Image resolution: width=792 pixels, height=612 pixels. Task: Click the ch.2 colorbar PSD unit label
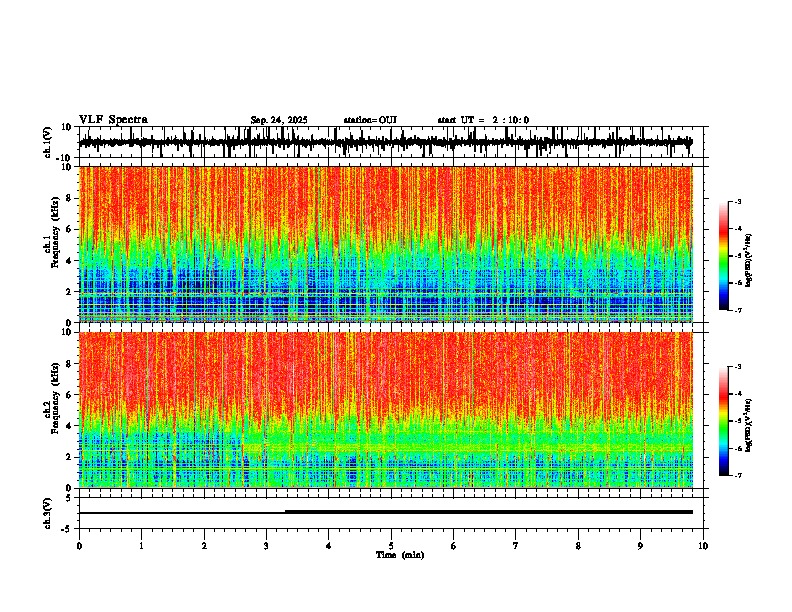pos(749,425)
